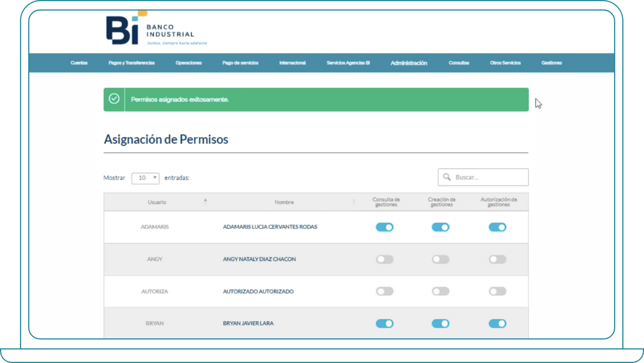Open the Otros Servicios menu
This screenshot has width=644, height=363.
pos(505,63)
